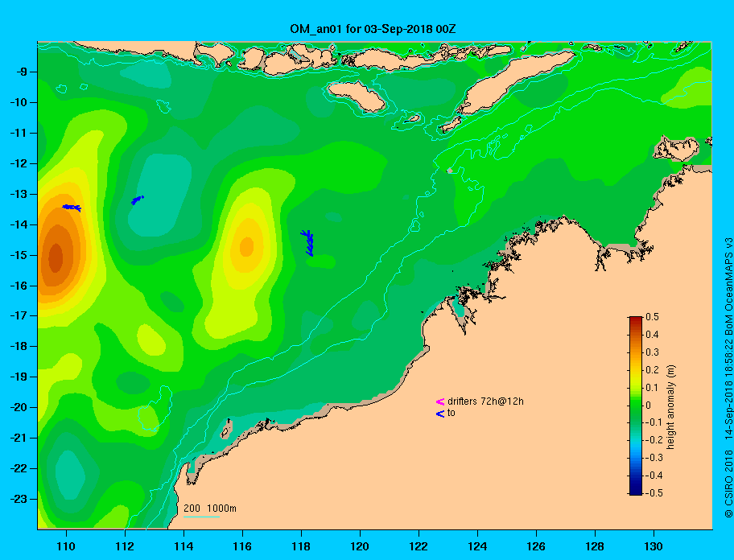Click the "110" longitude axis label
Image resolution: width=734 pixels, height=560 pixels.
(x=66, y=546)
